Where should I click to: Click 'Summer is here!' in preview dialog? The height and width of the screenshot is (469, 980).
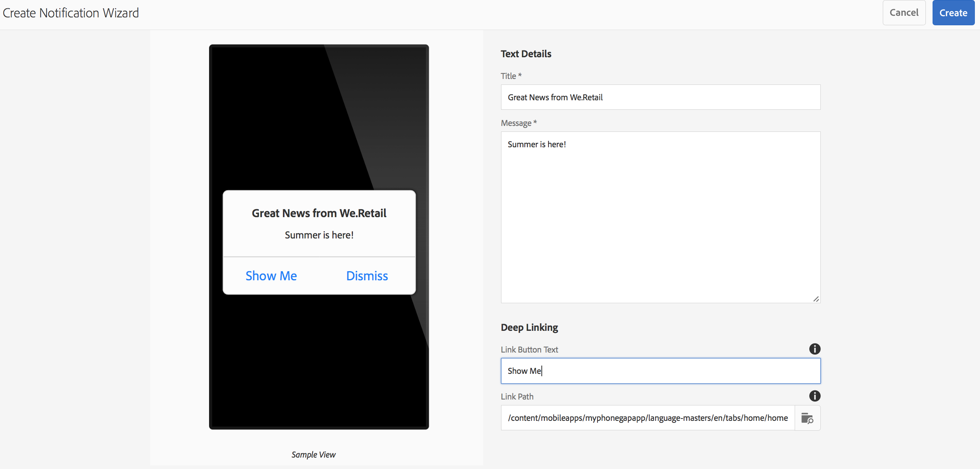[x=319, y=235]
